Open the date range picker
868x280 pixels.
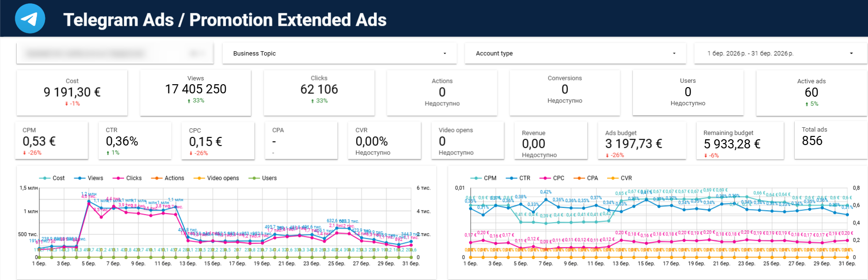[780, 54]
